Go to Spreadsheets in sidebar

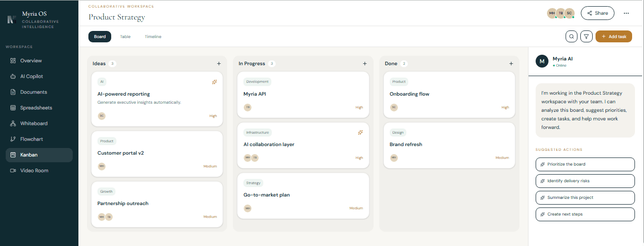[x=39, y=108]
